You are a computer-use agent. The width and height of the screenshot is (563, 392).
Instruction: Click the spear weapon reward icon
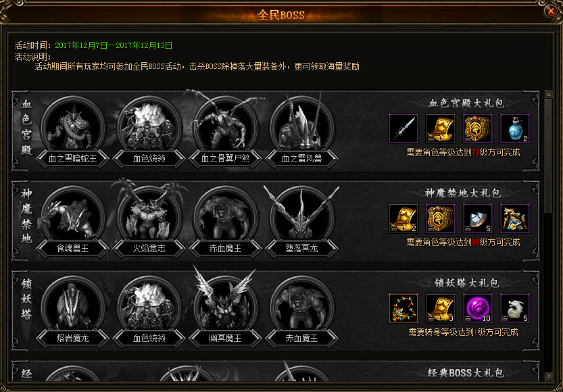tap(403, 128)
